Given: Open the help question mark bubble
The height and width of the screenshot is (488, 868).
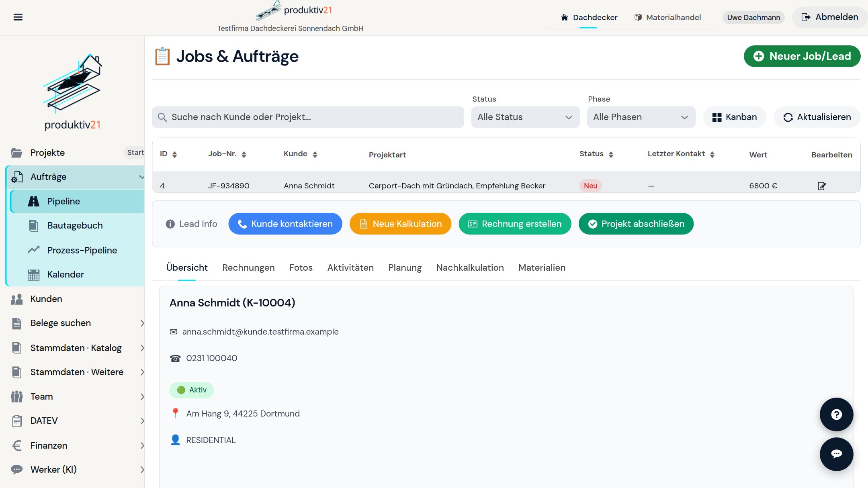Looking at the screenshot, I should (x=836, y=414).
